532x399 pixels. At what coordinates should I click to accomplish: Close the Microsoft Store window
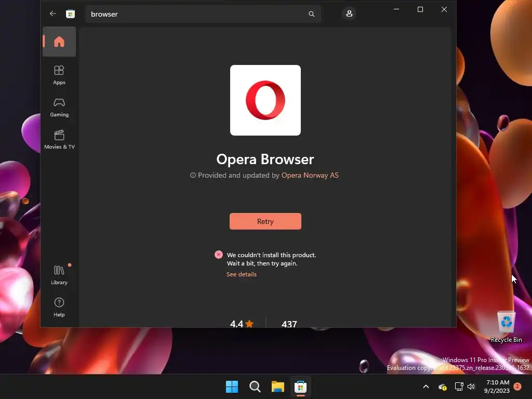(444, 9)
